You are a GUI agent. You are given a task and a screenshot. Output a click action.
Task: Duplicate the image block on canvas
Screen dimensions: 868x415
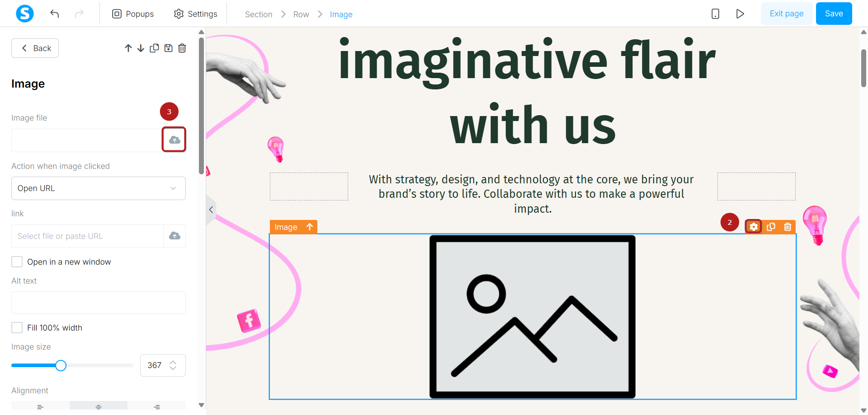pyautogui.click(x=771, y=227)
